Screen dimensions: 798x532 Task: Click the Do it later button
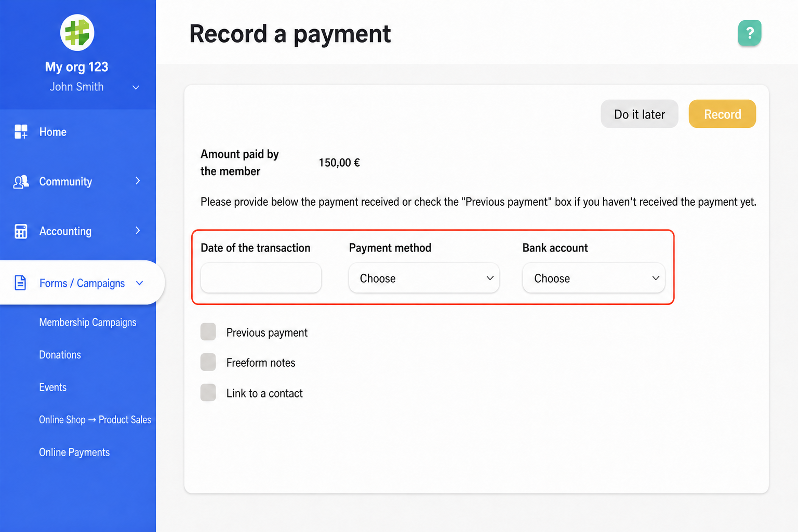tap(640, 114)
